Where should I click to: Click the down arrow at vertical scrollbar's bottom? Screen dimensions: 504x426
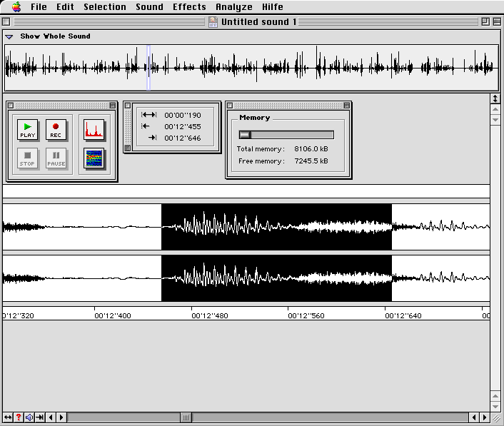(495, 407)
